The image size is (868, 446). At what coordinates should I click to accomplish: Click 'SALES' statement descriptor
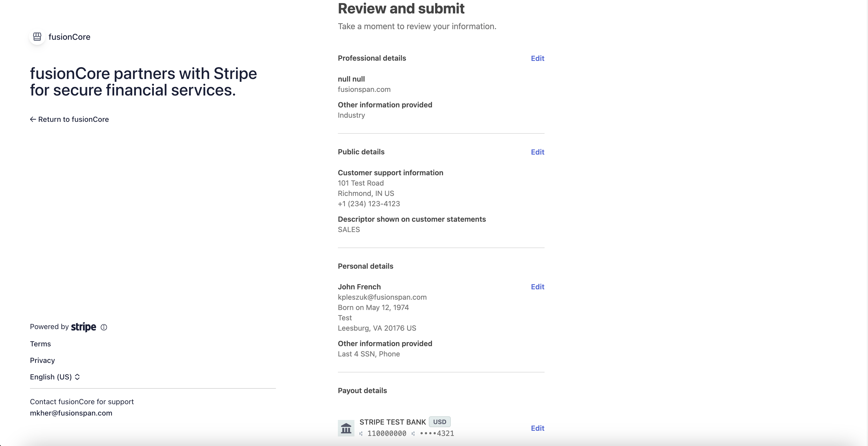349,229
